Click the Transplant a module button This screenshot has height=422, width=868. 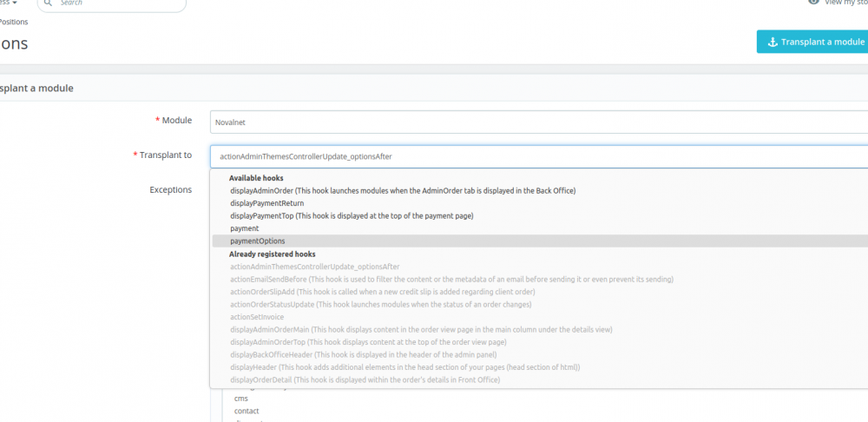tap(812, 42)
